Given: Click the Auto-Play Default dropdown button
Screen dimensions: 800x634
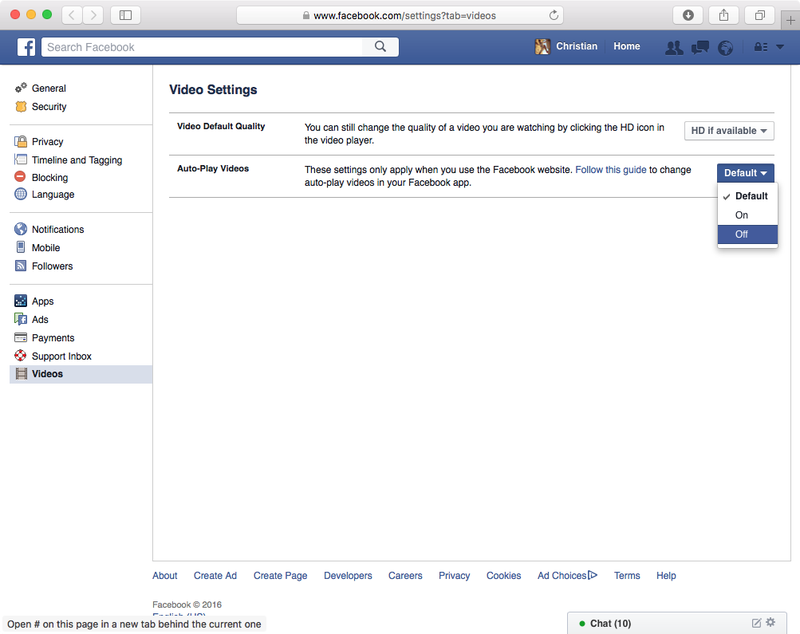Looking at the screenshot, I should point(745,173).
